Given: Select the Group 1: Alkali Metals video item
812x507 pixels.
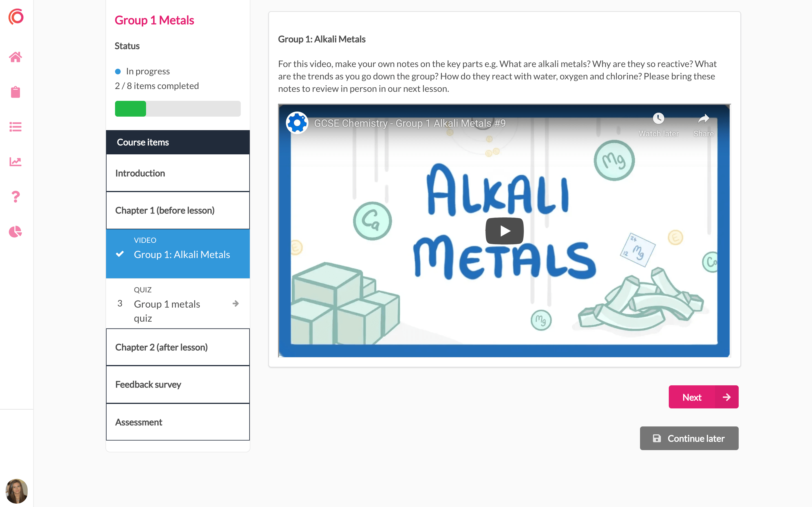Looking at the screenshot, I should pyautogui.click(x=182, y=255).
